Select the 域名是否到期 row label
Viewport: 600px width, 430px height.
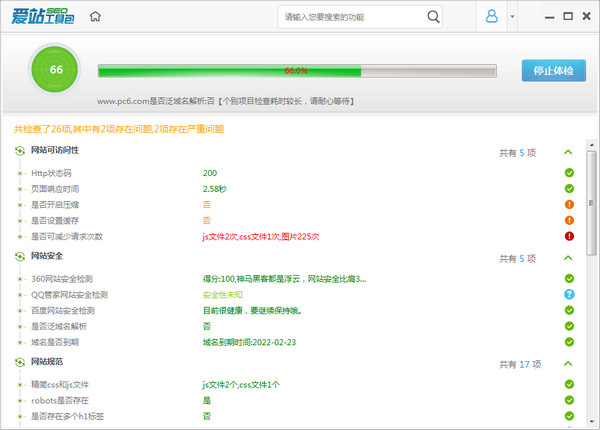tap(55, 342)
